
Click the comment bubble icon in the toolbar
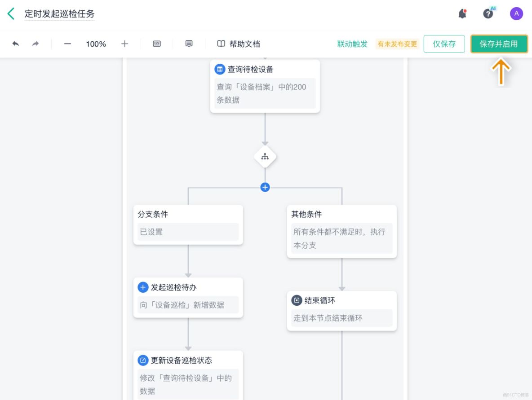coord(188,44)
